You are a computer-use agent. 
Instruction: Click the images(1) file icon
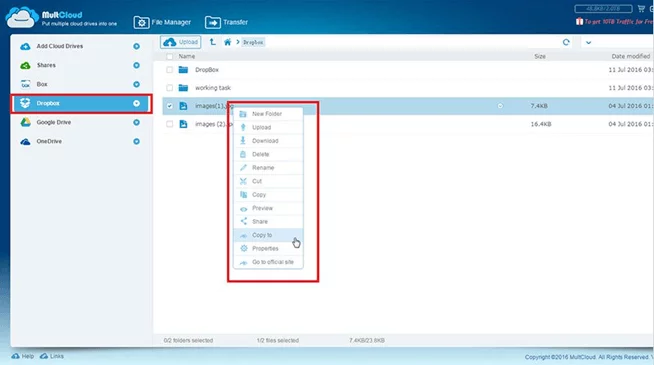[x=183, y=106]
